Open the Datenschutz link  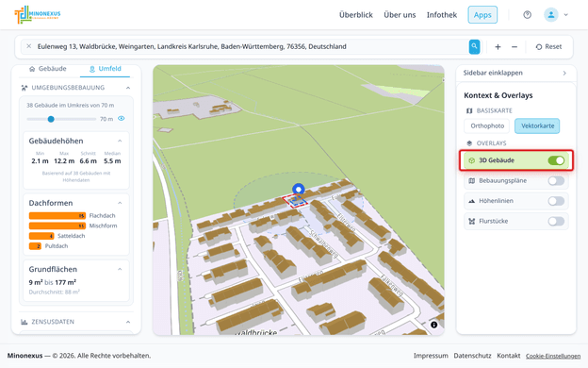(x=472, y=356)
